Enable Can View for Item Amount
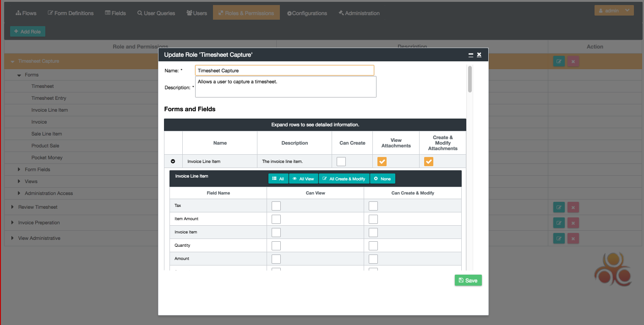 coord(276,219)
